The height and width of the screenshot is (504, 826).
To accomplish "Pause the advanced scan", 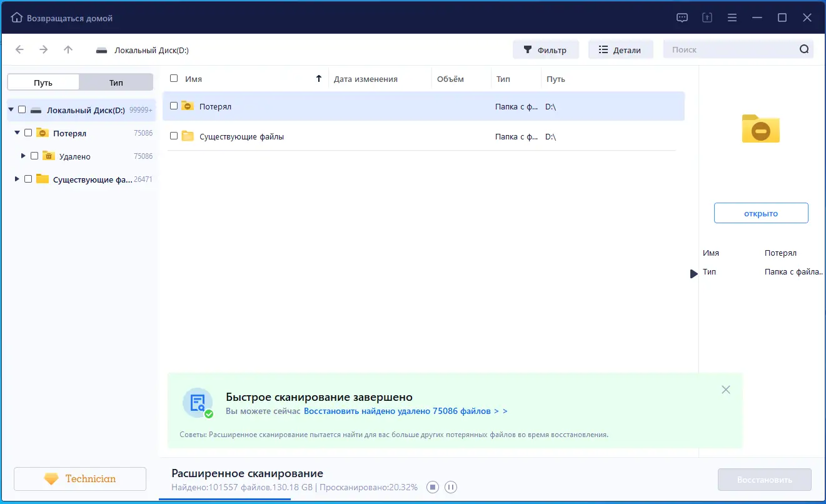I will tap(450, 486).
